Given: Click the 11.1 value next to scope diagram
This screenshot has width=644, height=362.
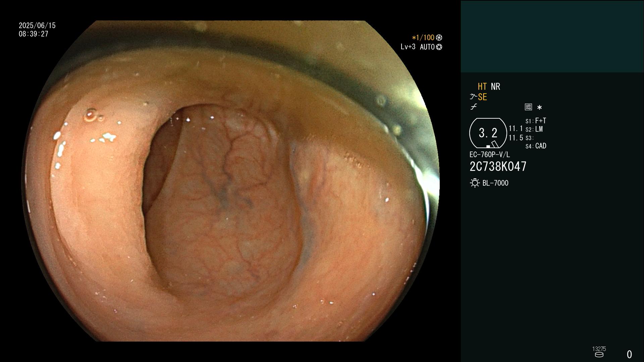Looking at the screenshot, I should (x=516, y=129).
